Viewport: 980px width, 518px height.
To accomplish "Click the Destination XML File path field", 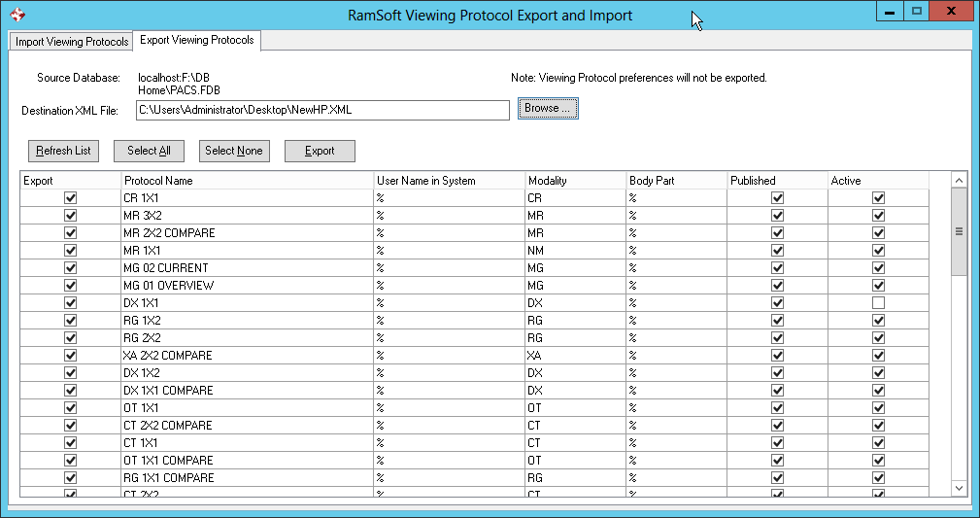I will point(321,110).
